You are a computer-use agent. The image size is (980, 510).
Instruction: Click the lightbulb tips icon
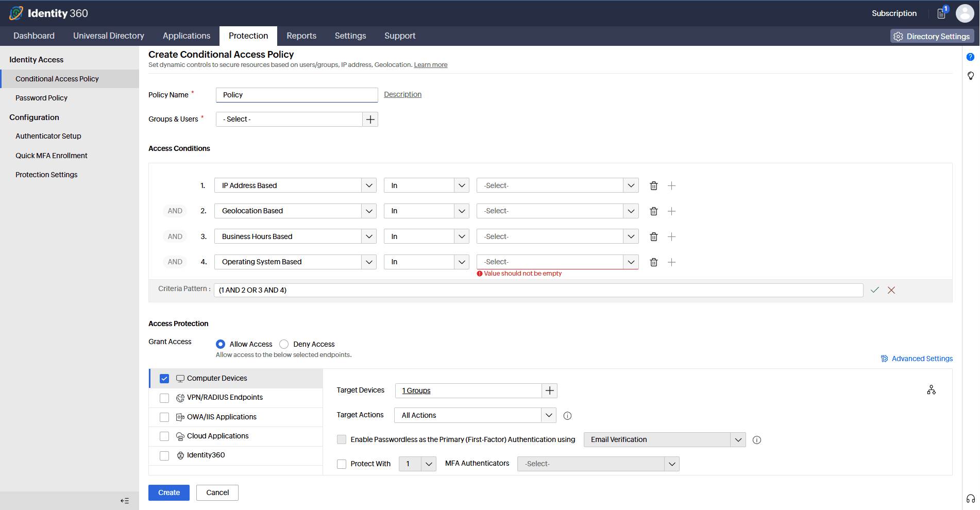pos(970,76)
